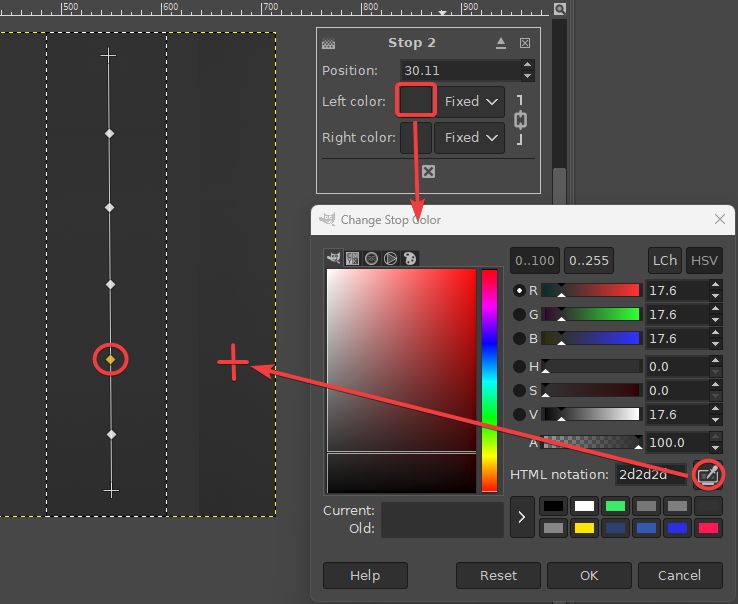Click the Help button
Viewport: 738px width, 604px height.
pos(365,575)
